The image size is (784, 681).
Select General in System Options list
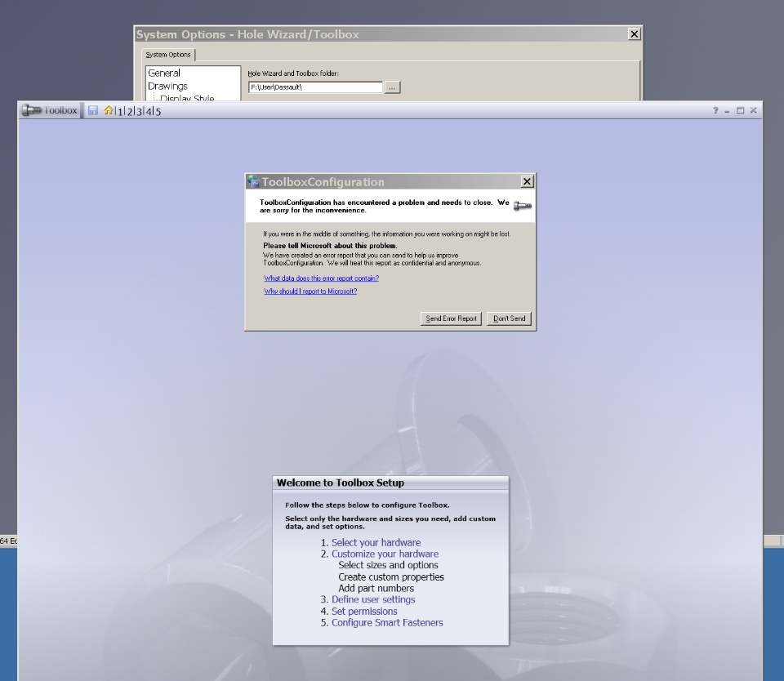pos(164,73)
